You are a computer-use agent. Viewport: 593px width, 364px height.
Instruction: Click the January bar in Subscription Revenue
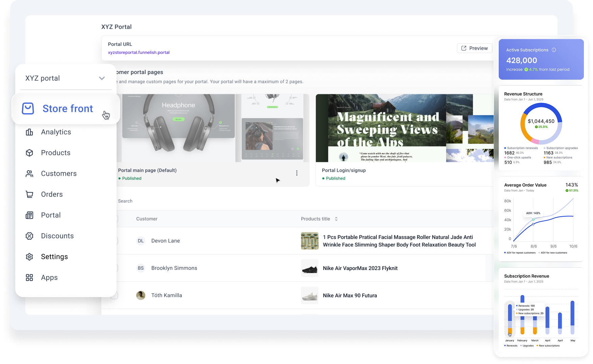(x=510, y=319)
